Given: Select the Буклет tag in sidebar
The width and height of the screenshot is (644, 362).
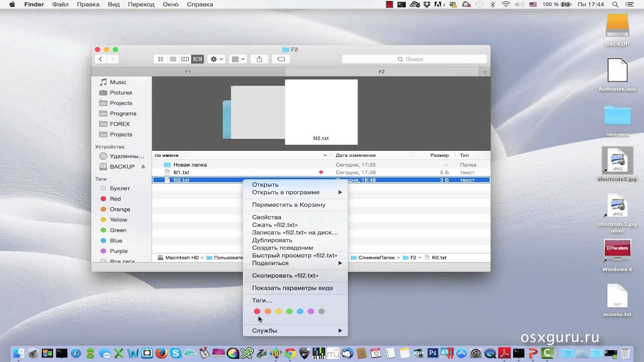Looking at the screenshot, I should point(120,189).
